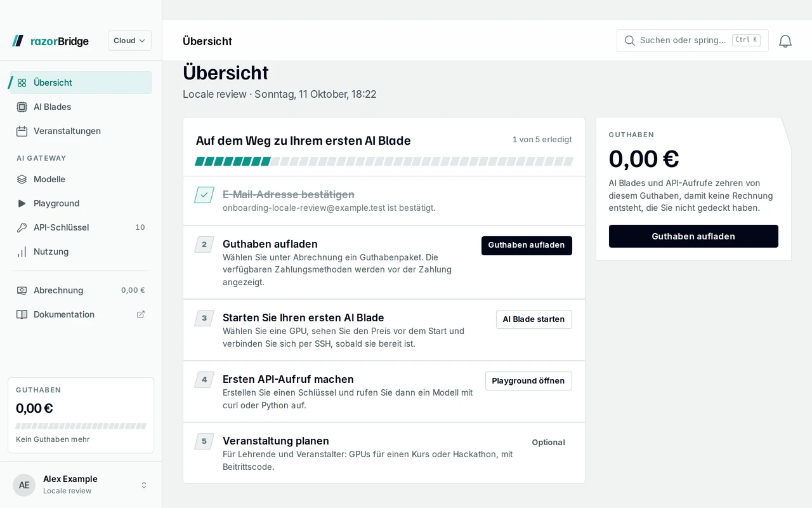Click the date line 'Sonntag, 11 Oktober, 18:22'

[315, 95]
